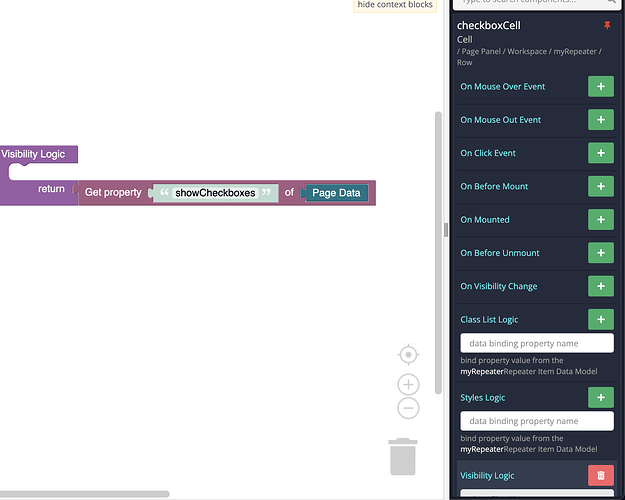Viewport: 625px width, 500px height.
Task: Add handler for On Mouse Over Event
Action: pyautogui.click(x=601, y=87)
